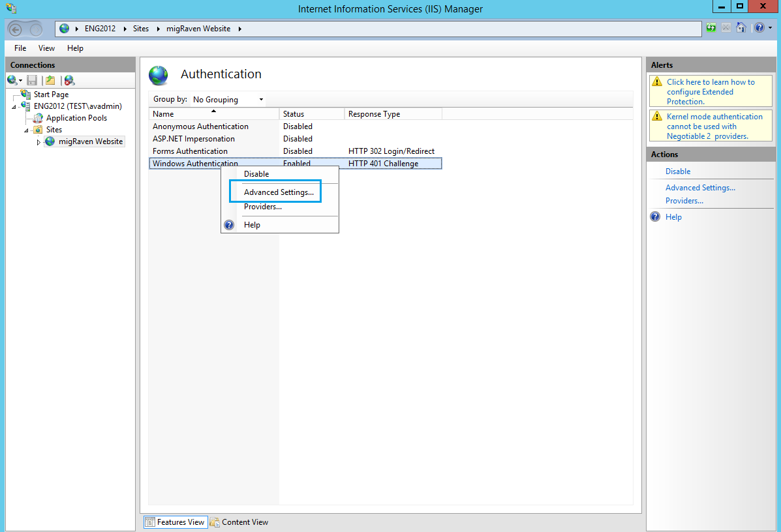Open the Help menu
The height and width of the screenshot is (532, 781).
(x=75, y=48)
